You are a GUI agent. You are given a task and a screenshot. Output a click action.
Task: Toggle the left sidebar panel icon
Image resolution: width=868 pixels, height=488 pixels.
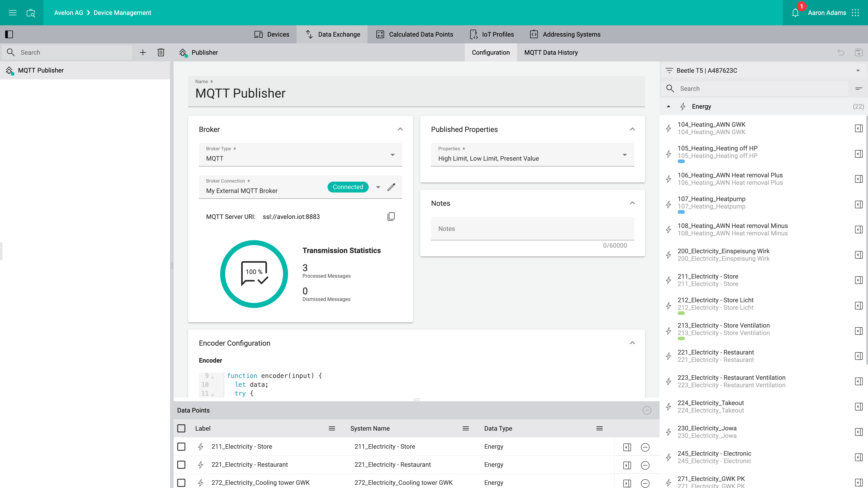click(x=9, y=34)
